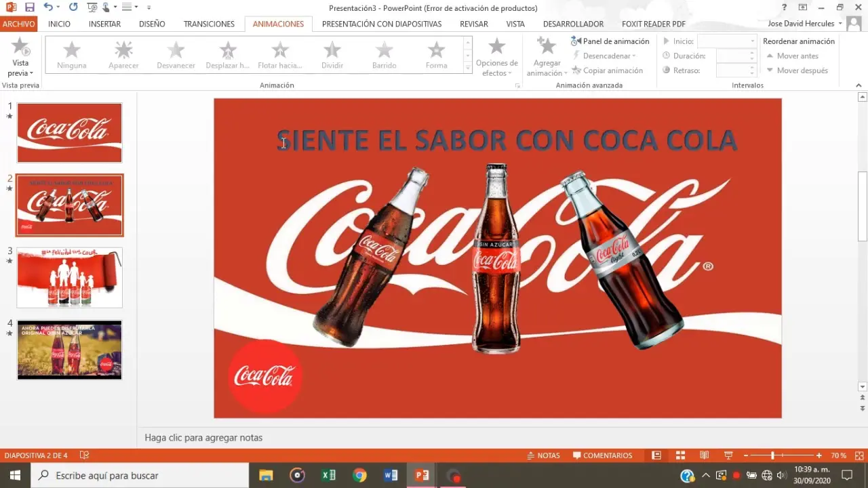Apply the Barrido animation
Image resolution: width=868 pixels, height=488 pixels.
click(x=384, y=55)
